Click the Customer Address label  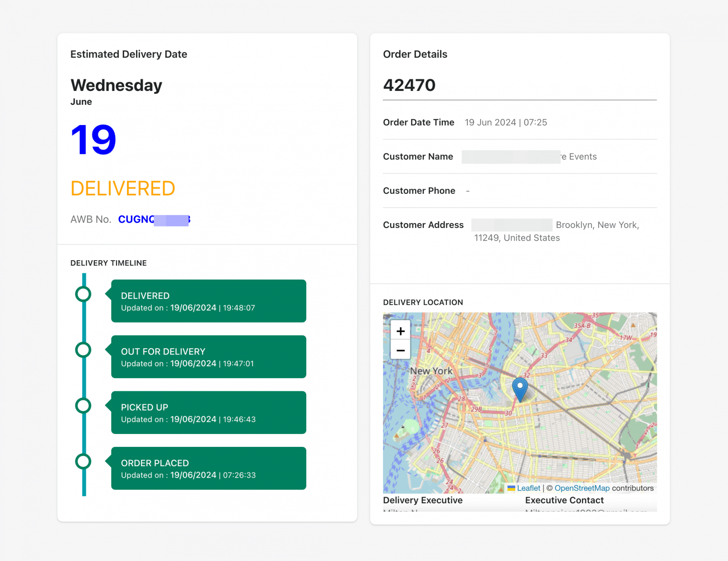coord(423,225)
